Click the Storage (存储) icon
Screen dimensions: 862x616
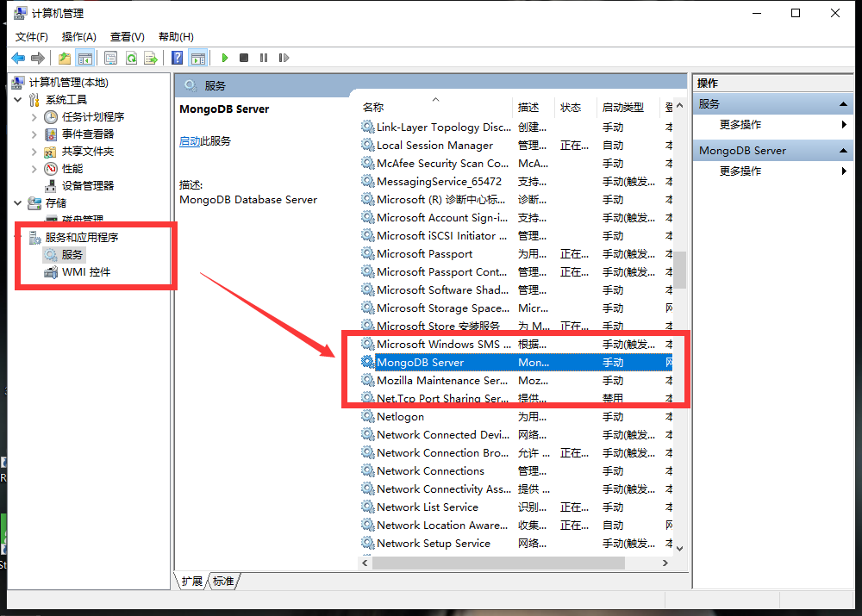click(x=34, y=203)
